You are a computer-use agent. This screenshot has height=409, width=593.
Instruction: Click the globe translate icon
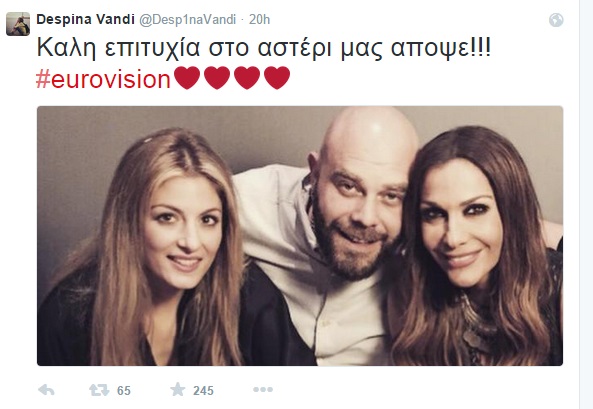pos(556,20)
